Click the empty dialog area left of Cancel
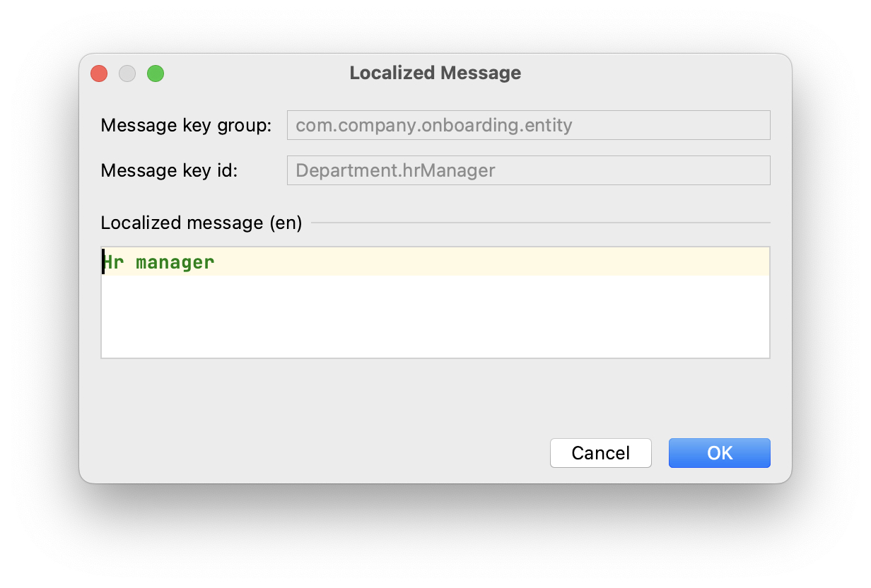Viewport: 871px width, 588px height. click(x=318, y=453)
